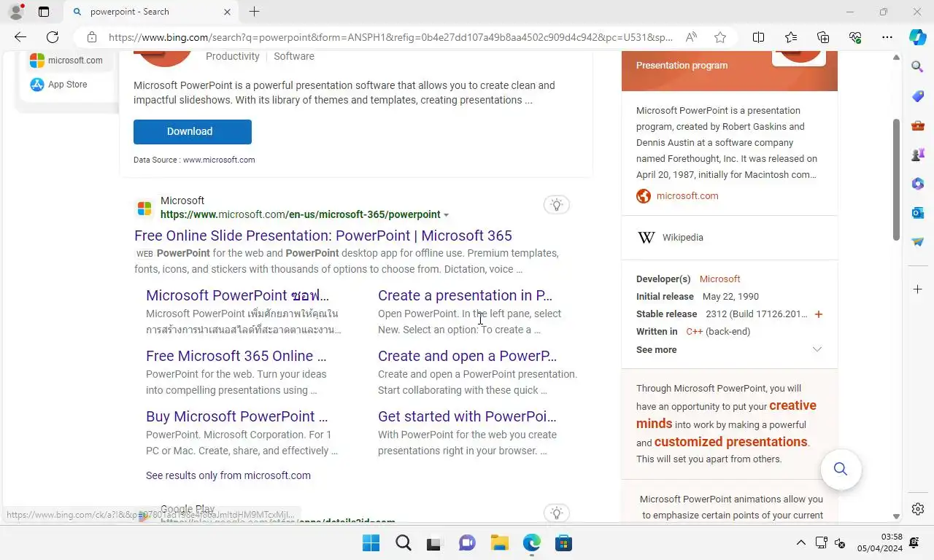The height and width of the screenshot is (560, 934).
Task: Open sidebar Shopping tag icon
Action: (x=918, y=96)
